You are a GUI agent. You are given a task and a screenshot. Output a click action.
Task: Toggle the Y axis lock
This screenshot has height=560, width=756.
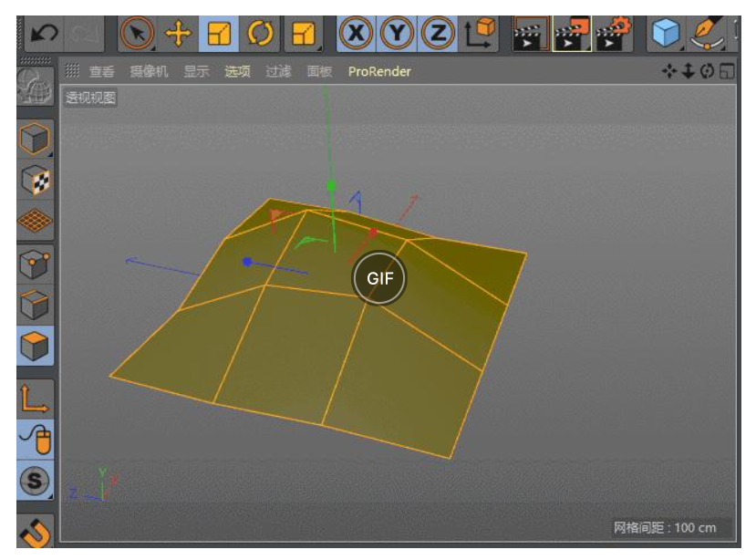(x=398, y=34)
